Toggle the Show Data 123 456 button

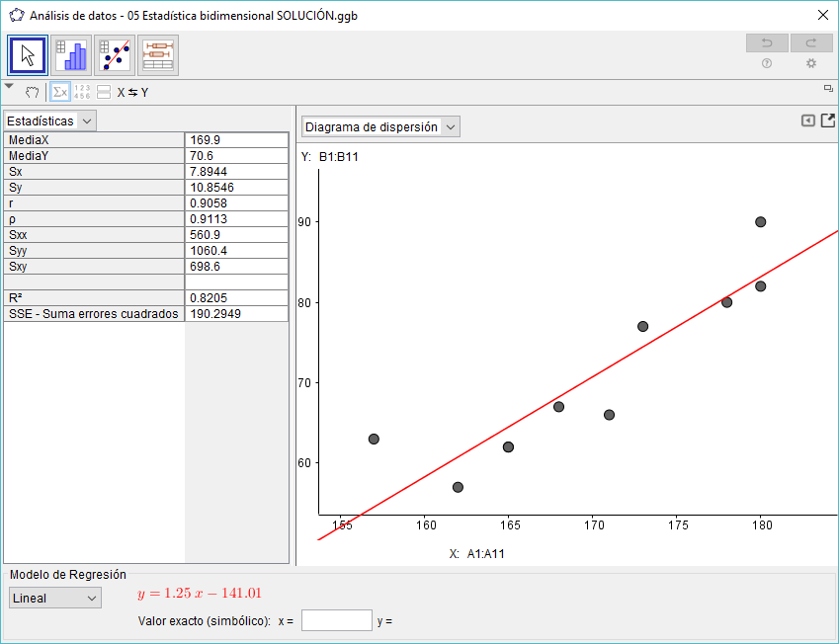(x=82, y=92)
